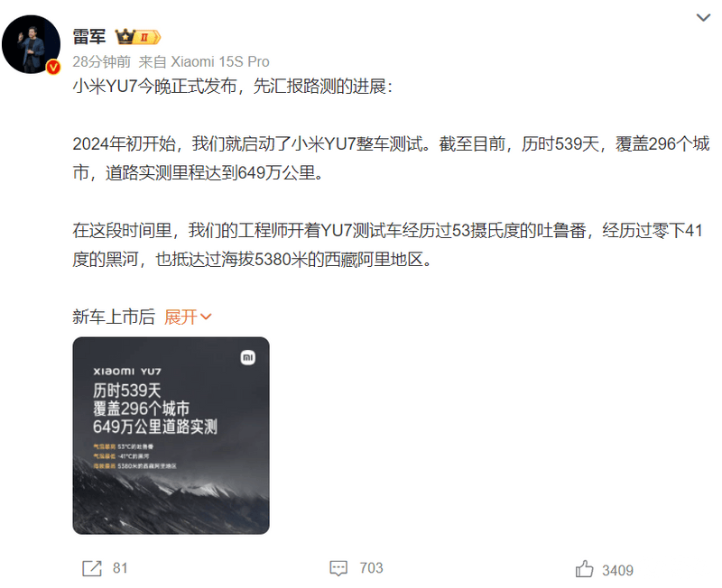The width and height of the screenshot is (722, 588).
Task: Click the paragraph starting 在这段时间里
Action: pos(388,244)
